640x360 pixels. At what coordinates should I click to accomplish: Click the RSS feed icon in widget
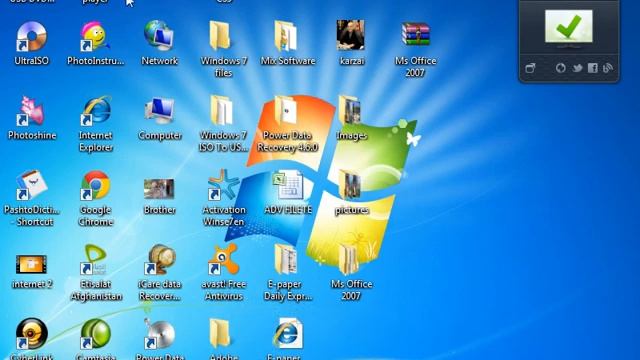pyautogui.click(x=608, y=68)
